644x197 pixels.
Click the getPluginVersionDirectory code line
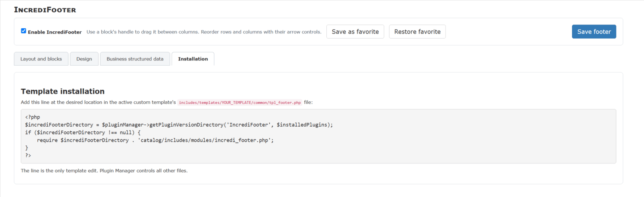[x=179, y=125]
